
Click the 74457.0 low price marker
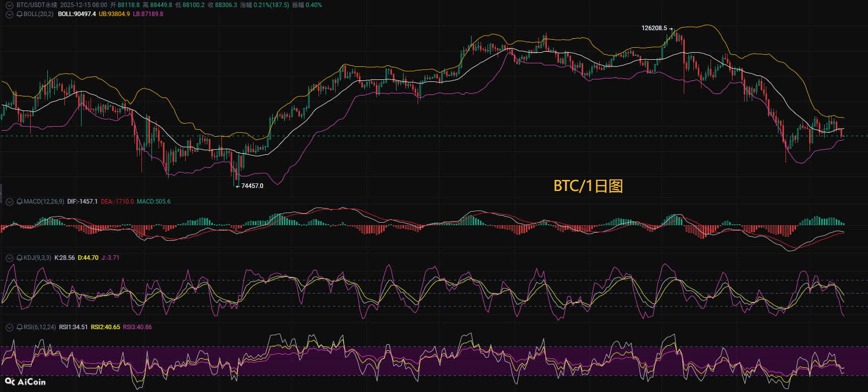coord(252,186)
